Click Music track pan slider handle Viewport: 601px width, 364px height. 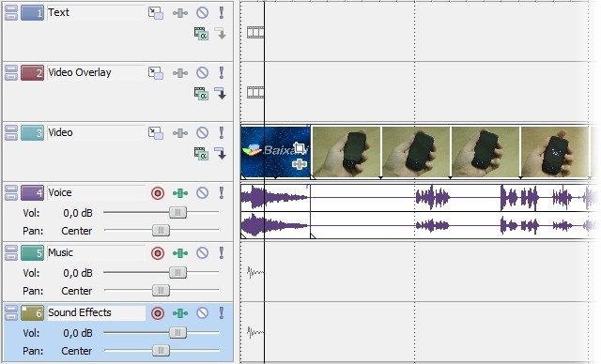click(161, 291)
